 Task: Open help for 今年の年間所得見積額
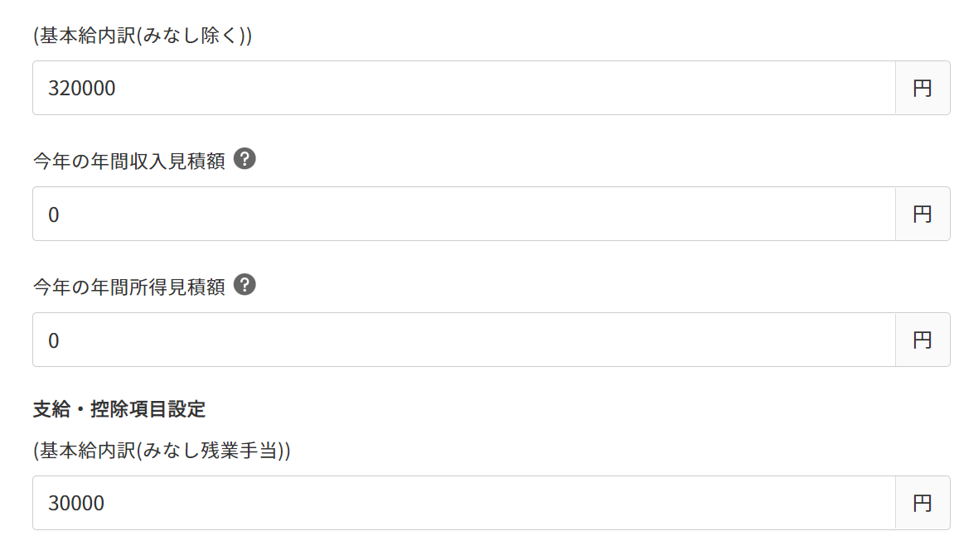pyautogui.click(x=244, y=285)
